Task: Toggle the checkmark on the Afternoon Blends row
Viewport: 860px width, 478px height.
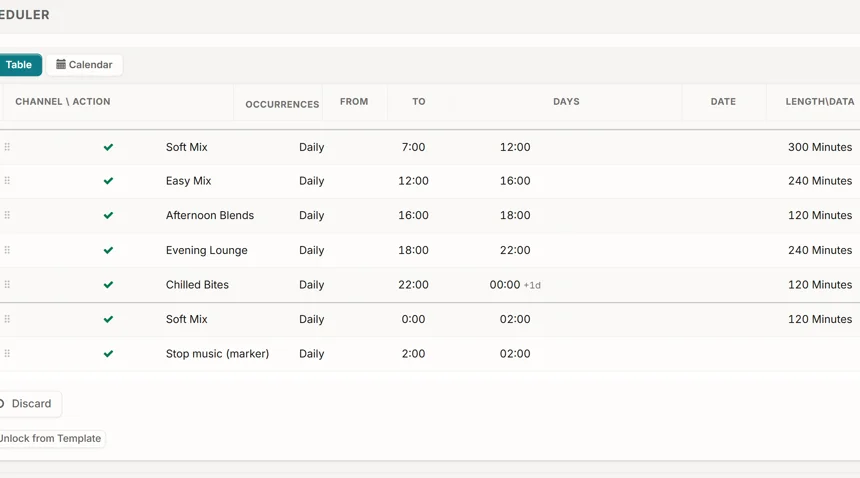Action: pyautogui.click(x=109, y=215)
